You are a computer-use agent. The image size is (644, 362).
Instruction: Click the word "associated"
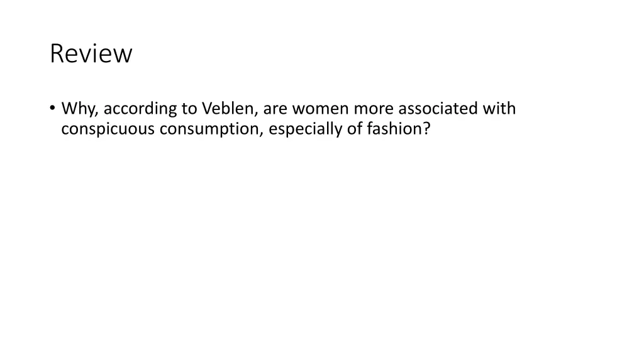coord(438,109)
